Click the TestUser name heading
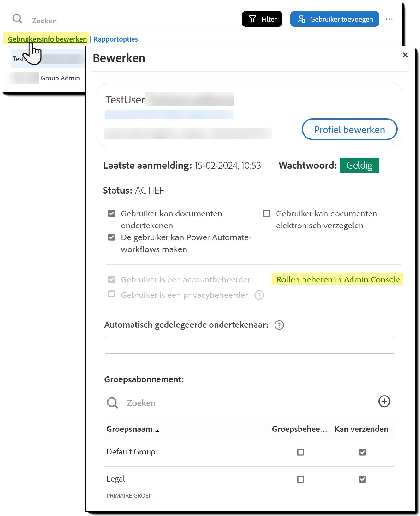 click(x=125, y=100)
